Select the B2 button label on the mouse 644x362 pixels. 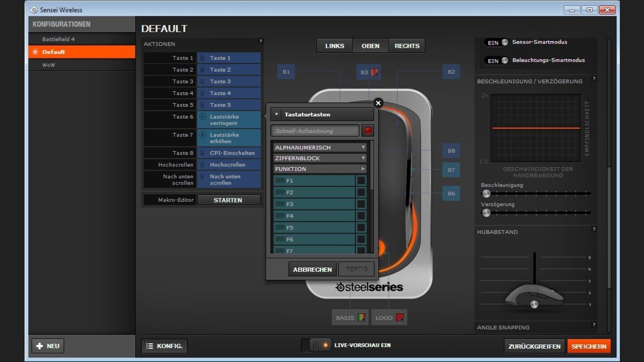click(451, 72)
